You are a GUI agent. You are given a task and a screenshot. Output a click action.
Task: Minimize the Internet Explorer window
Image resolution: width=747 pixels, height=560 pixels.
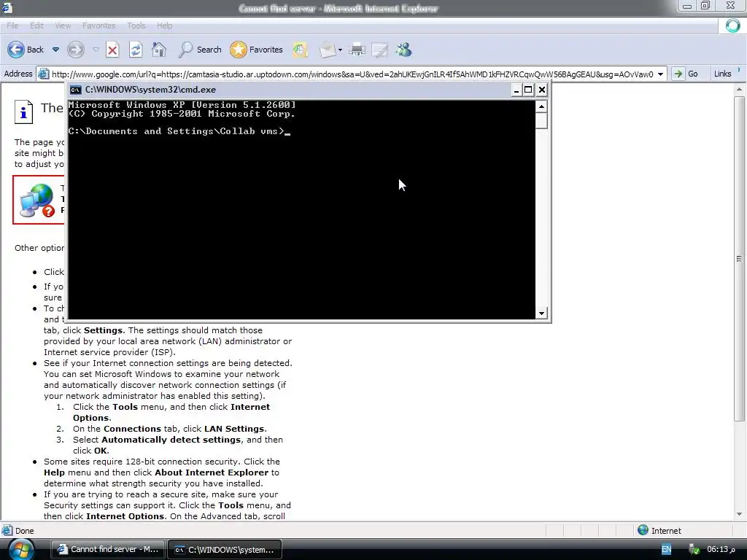click(x=687, y=6)
